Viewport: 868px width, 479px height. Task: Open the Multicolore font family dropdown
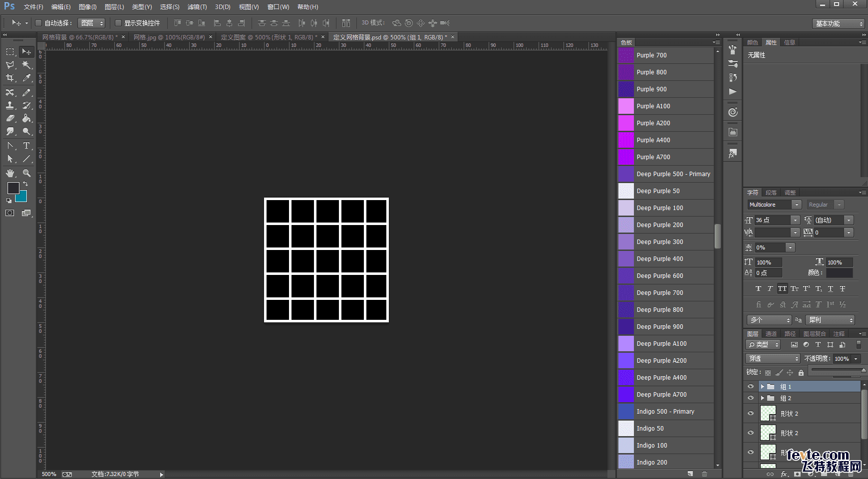[797, 205]
